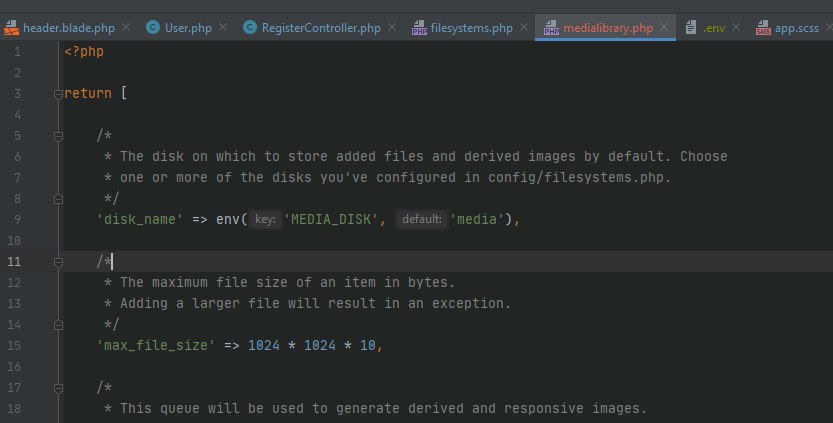This screenshot has height=423, width=833.
Task: Close the filesystems.php tab
Action: click(524, 27)
